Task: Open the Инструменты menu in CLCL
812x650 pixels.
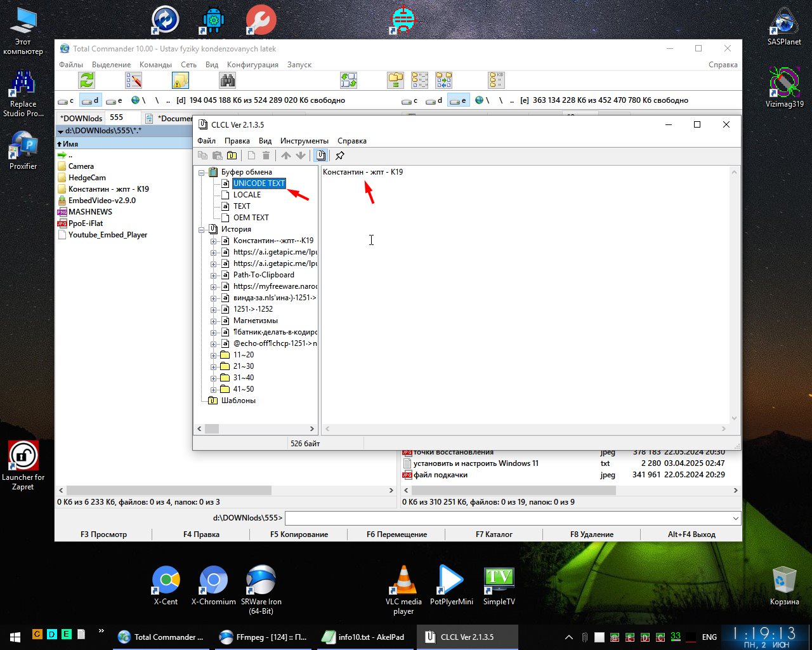Action: (304, 141)
